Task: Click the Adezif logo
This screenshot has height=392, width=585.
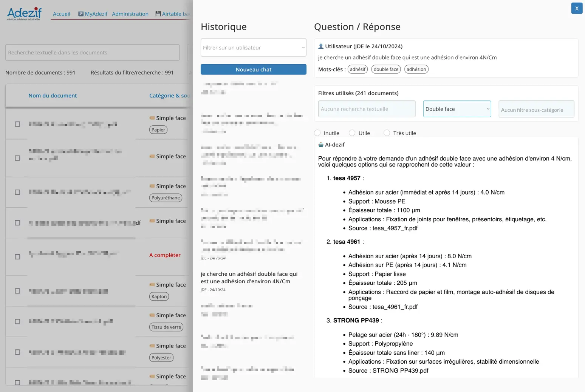Action: (24, 14)
